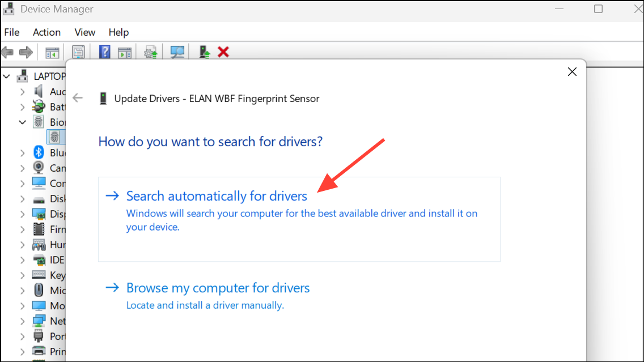Select the Print queues printer icon

pyautogui.click(x=39, y=351)
